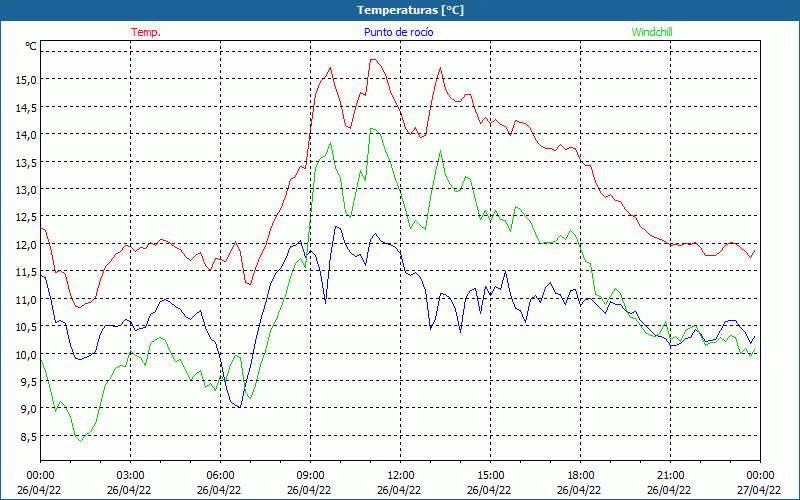Click the 03:00 time axis label

click(131, 476)
